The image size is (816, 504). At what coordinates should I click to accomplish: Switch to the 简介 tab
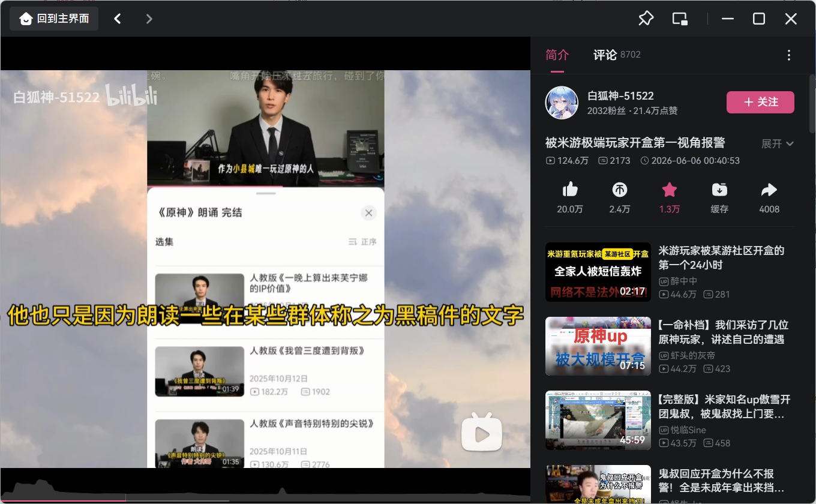[x=557, y=55]
